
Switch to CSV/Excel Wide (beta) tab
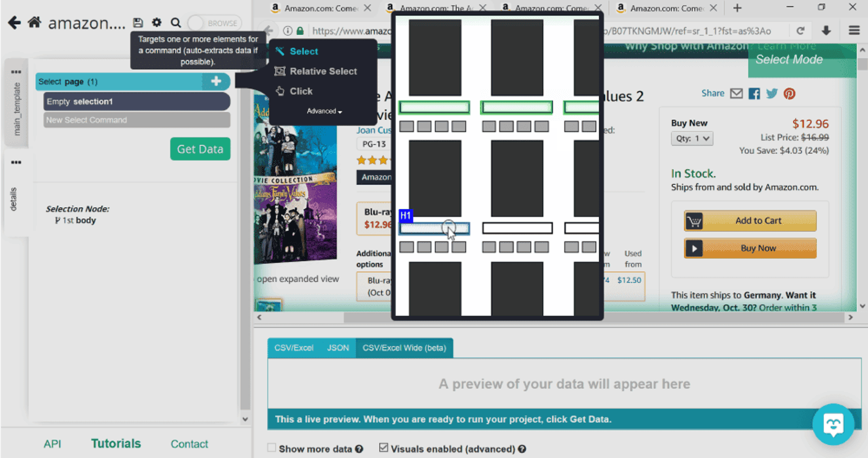pos(404,348)
